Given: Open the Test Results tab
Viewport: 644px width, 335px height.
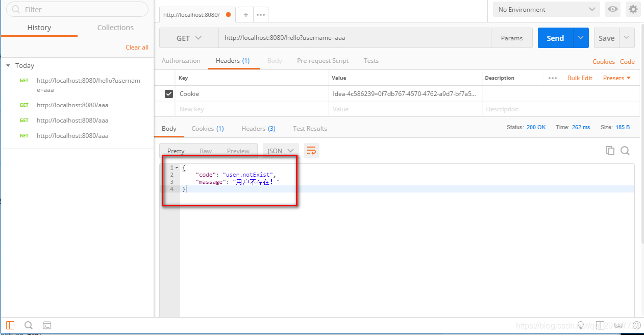Looking at the screenshot, I should (310, 129).
